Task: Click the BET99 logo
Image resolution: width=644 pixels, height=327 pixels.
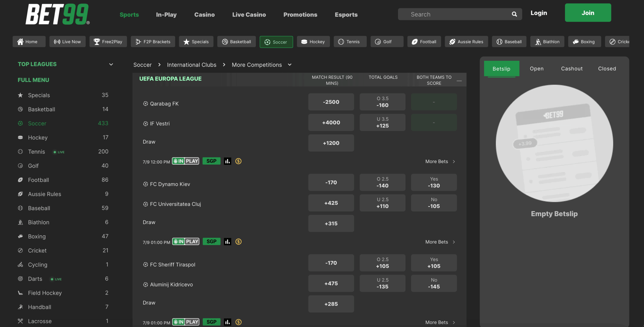Action: (x=58, y=14)
